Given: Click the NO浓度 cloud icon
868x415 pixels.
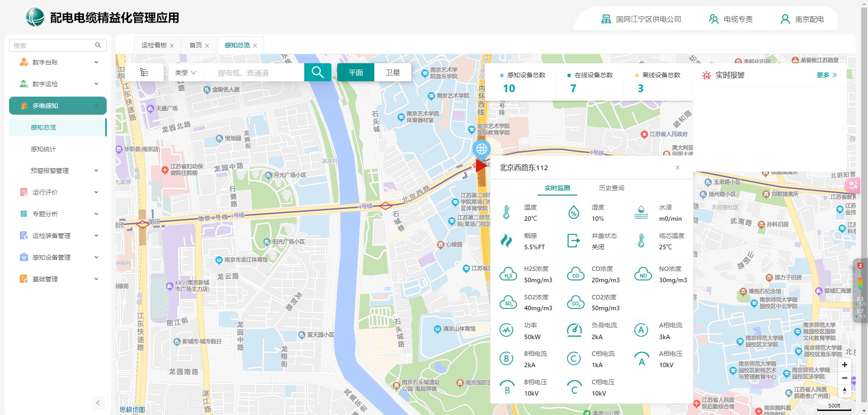Looking at the screenshot, I should click(643, 274).
